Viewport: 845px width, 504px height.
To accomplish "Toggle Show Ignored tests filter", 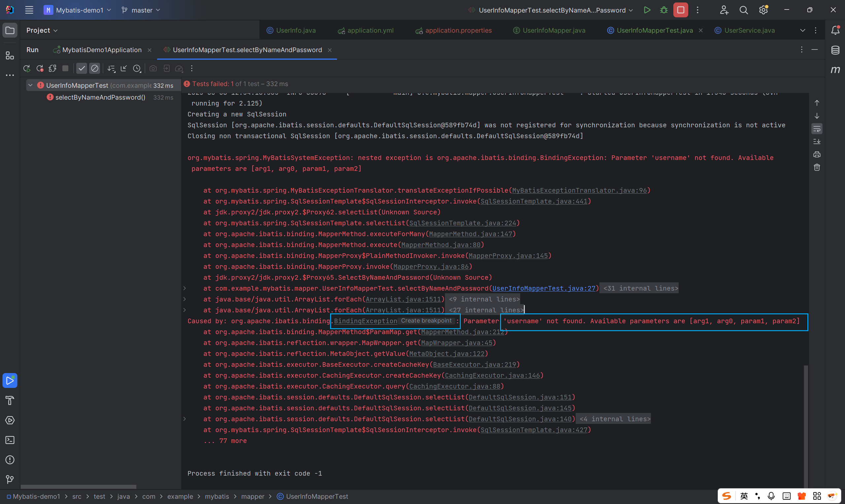I will coord(95,69).
